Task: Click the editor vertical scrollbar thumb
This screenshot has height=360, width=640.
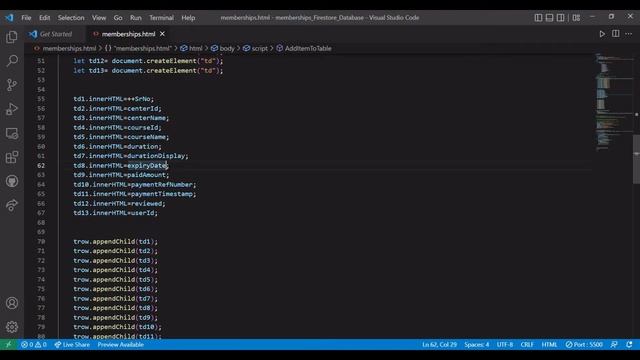Action: [636, 159]
